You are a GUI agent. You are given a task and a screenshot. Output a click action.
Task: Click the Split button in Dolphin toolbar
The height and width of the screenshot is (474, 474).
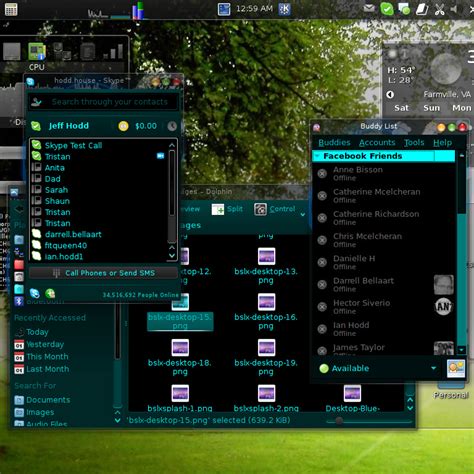pyautogui.click(x=228, y=209)
